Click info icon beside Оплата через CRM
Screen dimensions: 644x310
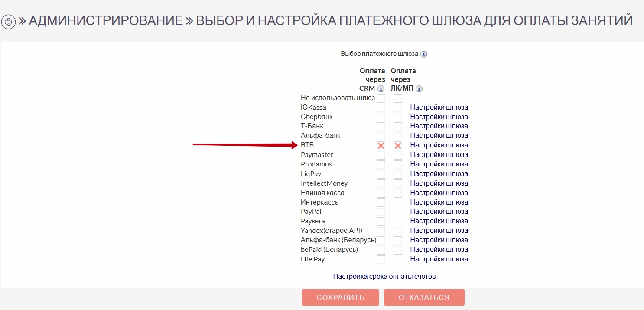[381, 89]
